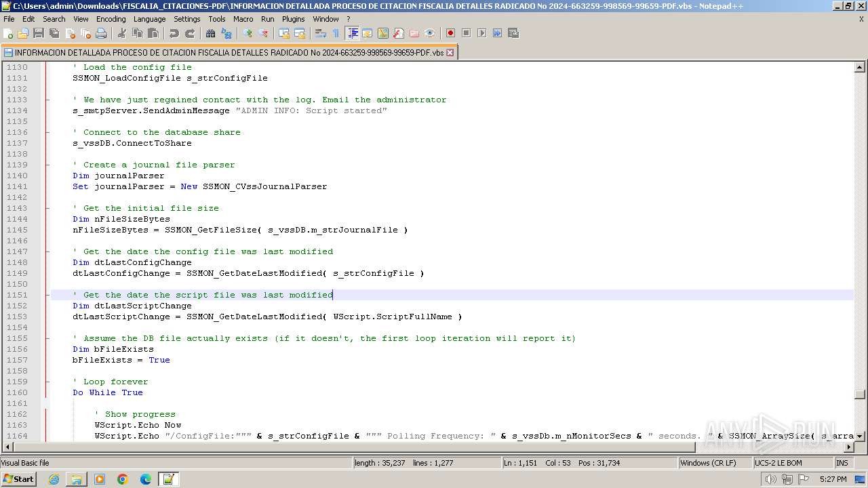Image resolution: width=868 pixels, height=488 pixels.
Task: Save the current recorded macro icon
Action: [x=513, y=33]
